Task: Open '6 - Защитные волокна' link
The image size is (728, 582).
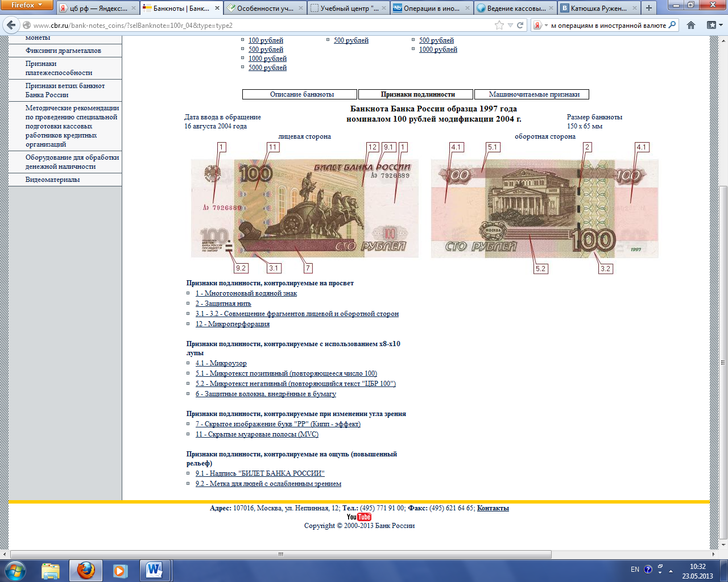Action: 266,394
